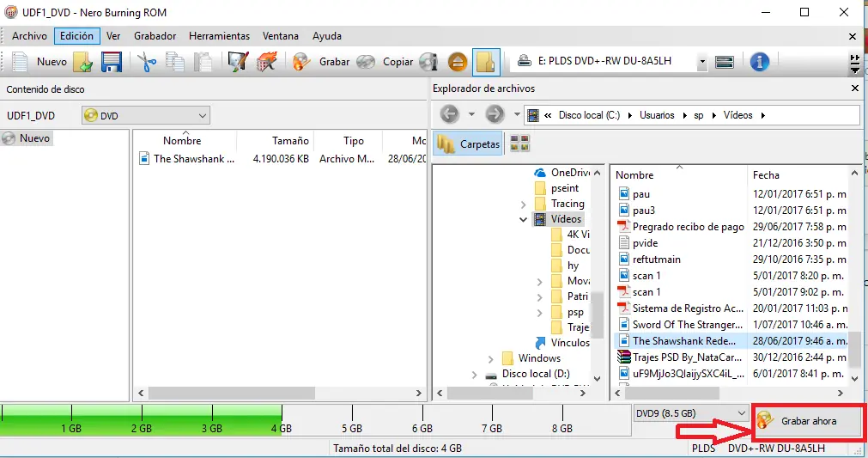Collapse the Vídeos folder tree node
This screenshot has width=868, height=458.
click(523, 219)
